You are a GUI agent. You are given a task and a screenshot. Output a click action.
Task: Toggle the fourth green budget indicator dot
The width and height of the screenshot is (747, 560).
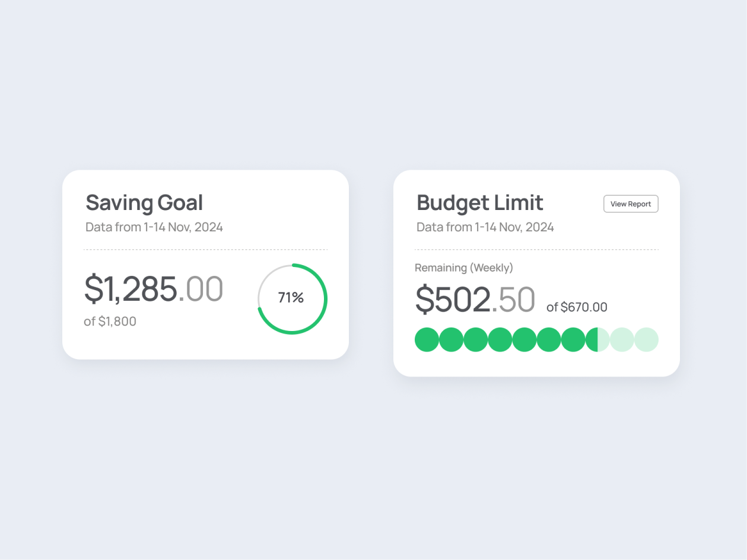[x=500, y=339]
